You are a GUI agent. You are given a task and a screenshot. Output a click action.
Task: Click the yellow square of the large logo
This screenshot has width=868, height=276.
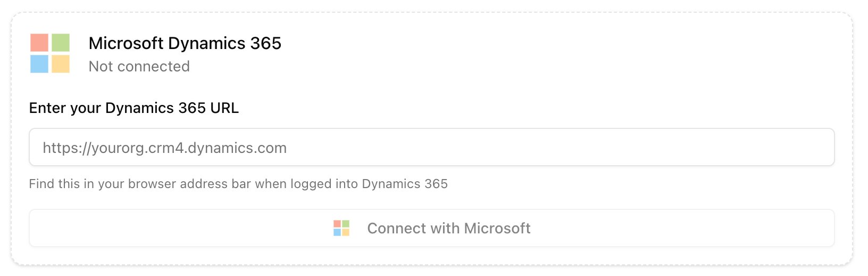[x=61, y=64]
